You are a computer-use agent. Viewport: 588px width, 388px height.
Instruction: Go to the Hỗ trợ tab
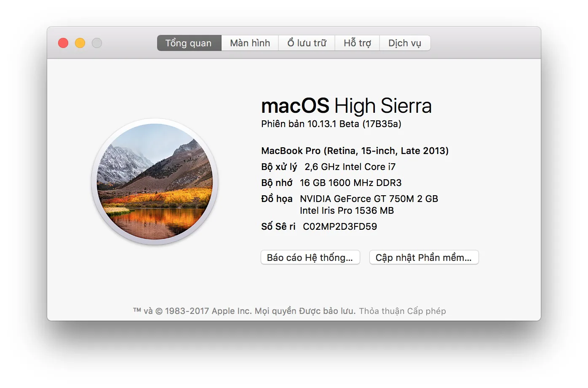(357, 43)
